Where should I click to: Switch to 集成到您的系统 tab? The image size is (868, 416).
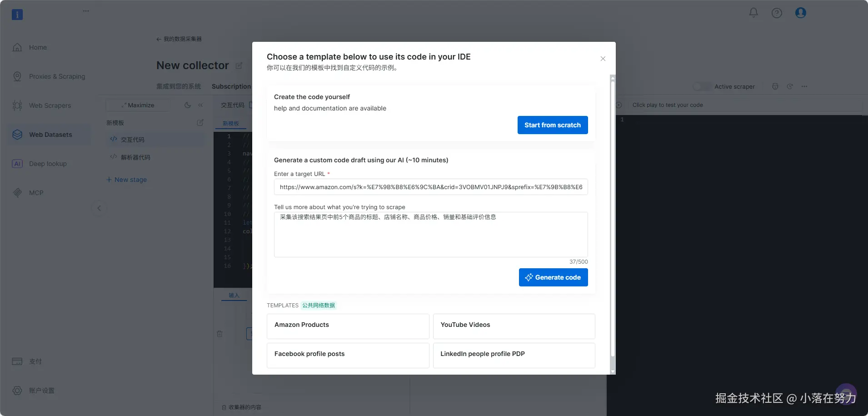pos(179,86)
